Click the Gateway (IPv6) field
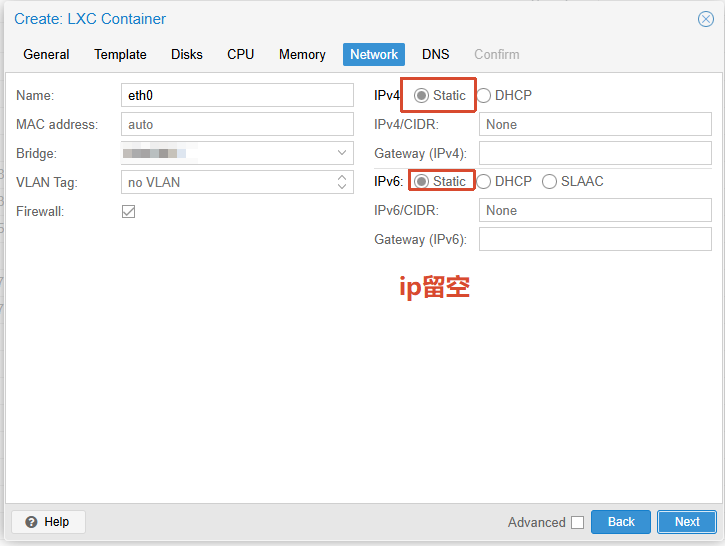Viewport: 725px width, 546px height. 595,239
